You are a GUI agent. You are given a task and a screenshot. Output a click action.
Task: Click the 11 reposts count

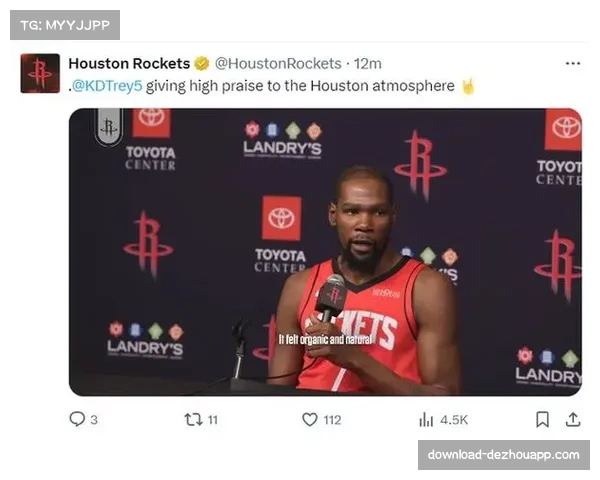pyautogui.click(x=213, y=420)
